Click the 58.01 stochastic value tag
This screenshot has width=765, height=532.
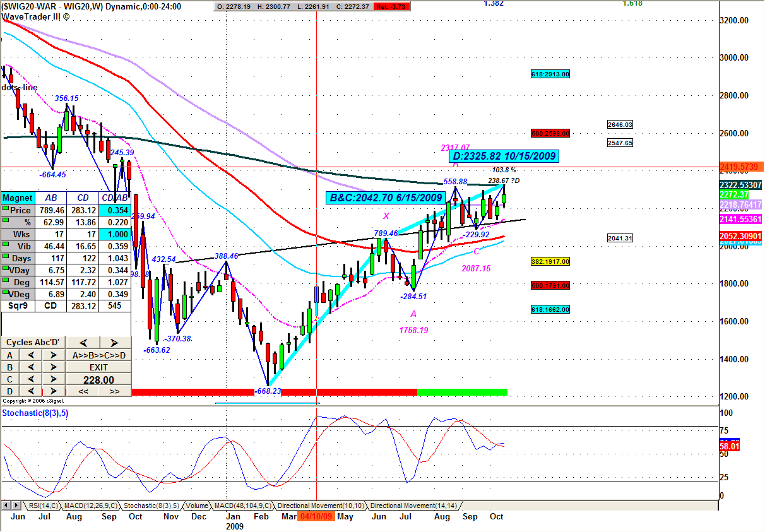click(729, 446)
